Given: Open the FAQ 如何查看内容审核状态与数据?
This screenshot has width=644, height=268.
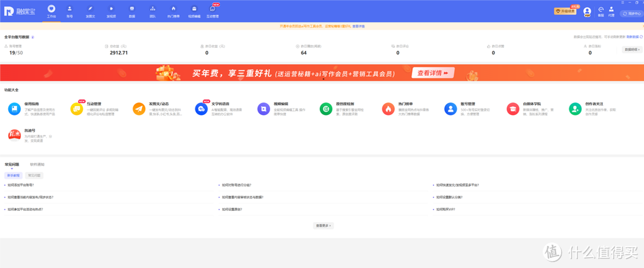Looking at the screenshot, I should [243, 197].
